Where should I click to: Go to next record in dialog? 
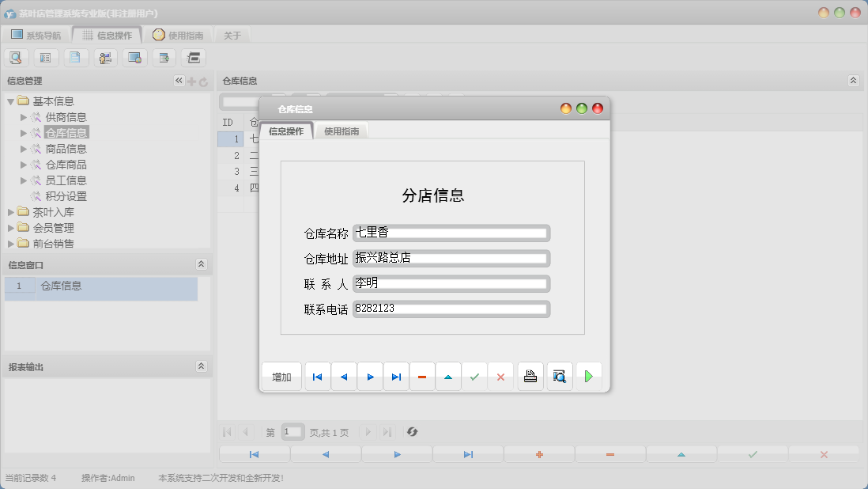tap(370, 377)
